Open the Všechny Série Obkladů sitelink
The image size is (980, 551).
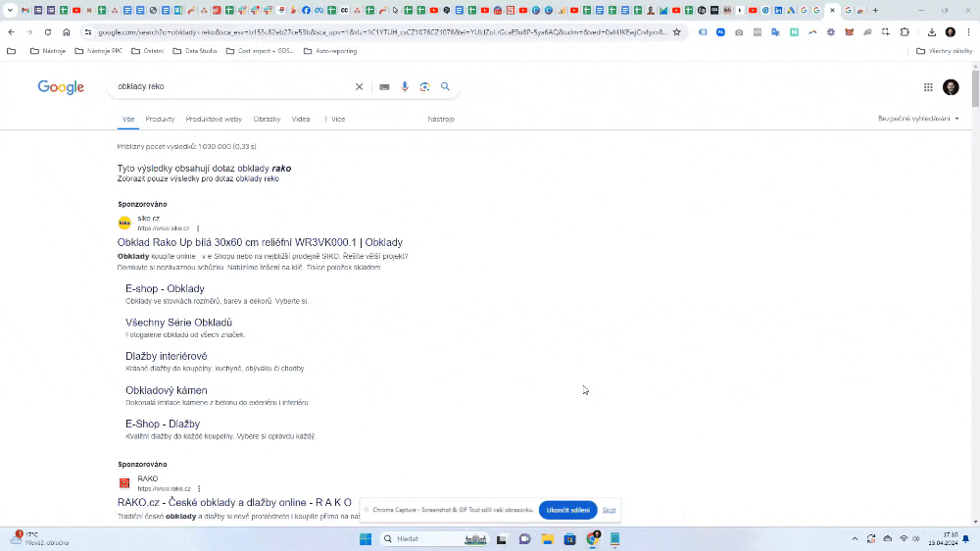(x=178, y=323)
